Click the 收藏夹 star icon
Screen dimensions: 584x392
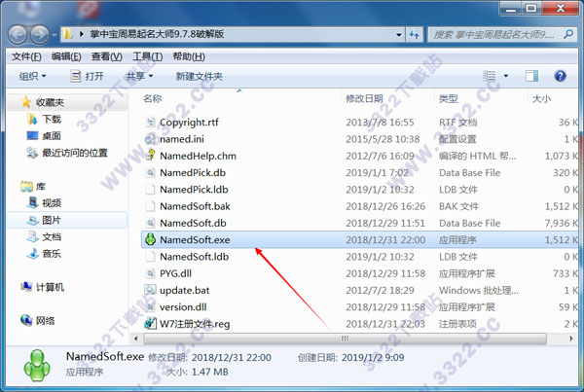click(26, 102)
